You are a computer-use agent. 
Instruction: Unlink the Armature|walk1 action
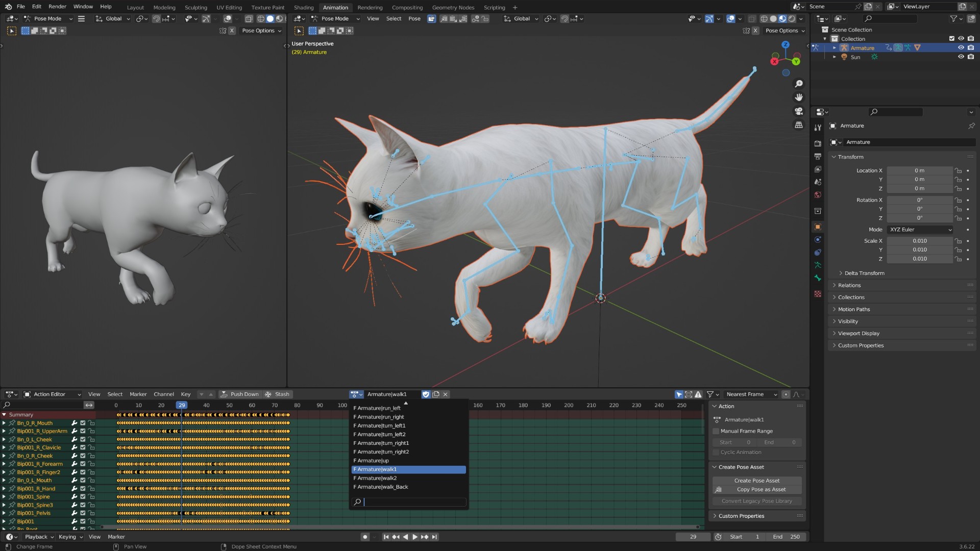446,394
